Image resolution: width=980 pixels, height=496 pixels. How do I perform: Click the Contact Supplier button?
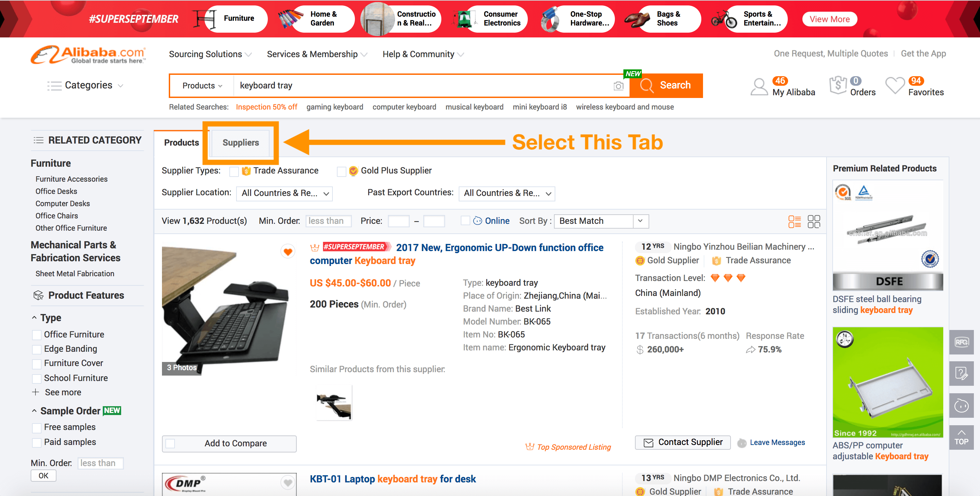tap(683, 442)
